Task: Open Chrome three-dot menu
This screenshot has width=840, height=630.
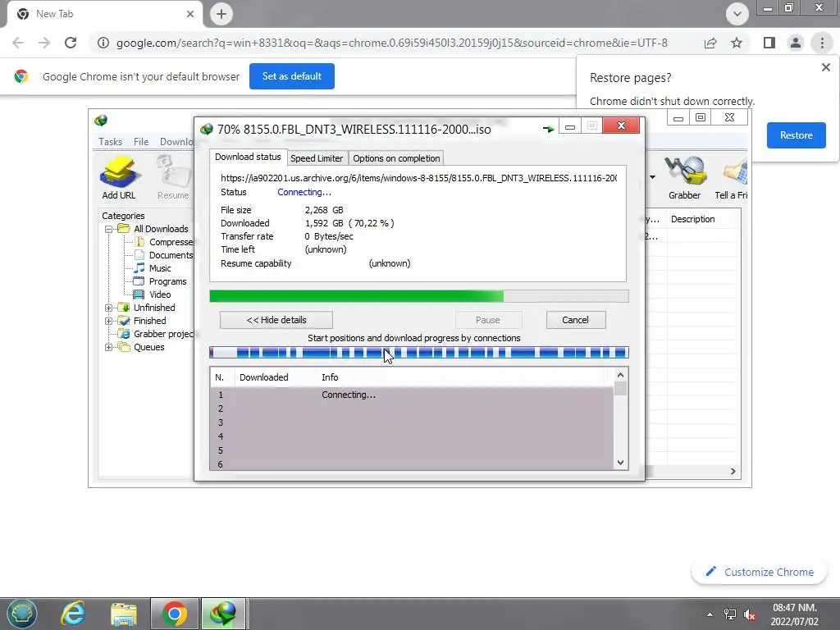Action: (822, 43)
